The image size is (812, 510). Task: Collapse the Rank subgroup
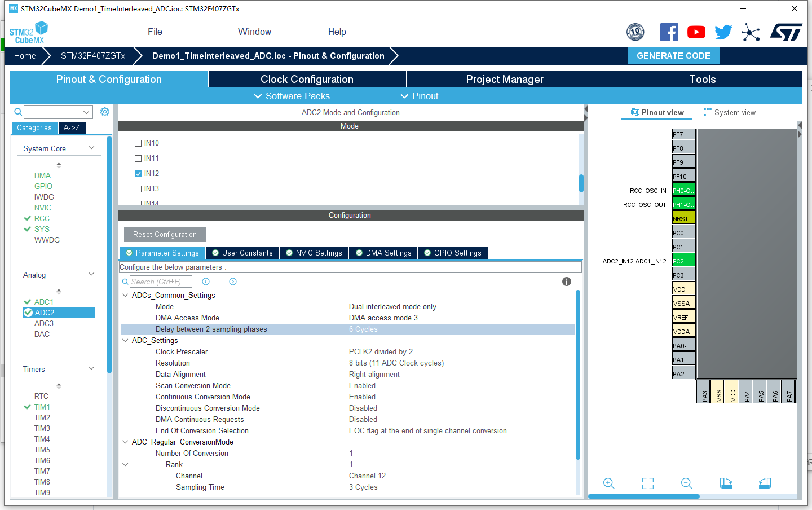coord(125,464)
